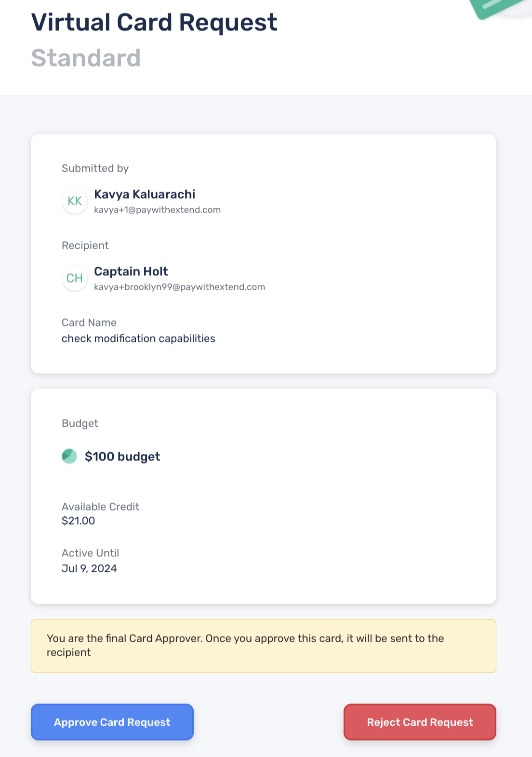This screenshot has height=757, width=532.
Task: Click the KK avatar icon
Action: click(75, 201)
